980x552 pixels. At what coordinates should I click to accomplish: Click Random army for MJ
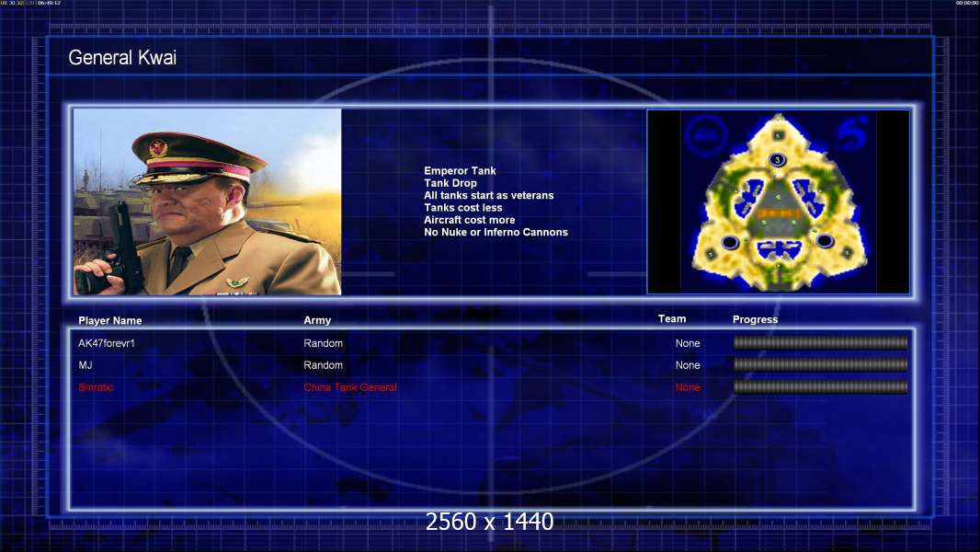coord(323,365)
